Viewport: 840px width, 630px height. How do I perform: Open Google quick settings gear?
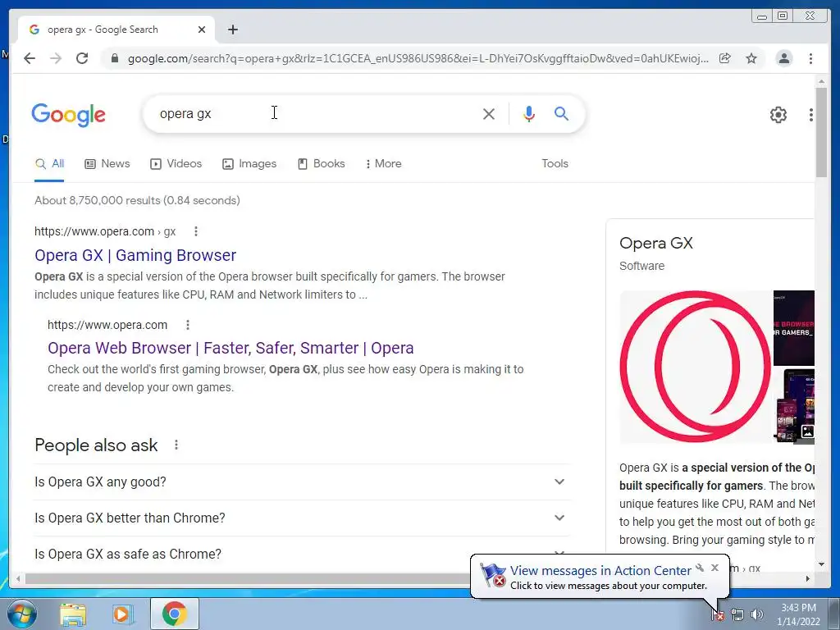point(778,114)
